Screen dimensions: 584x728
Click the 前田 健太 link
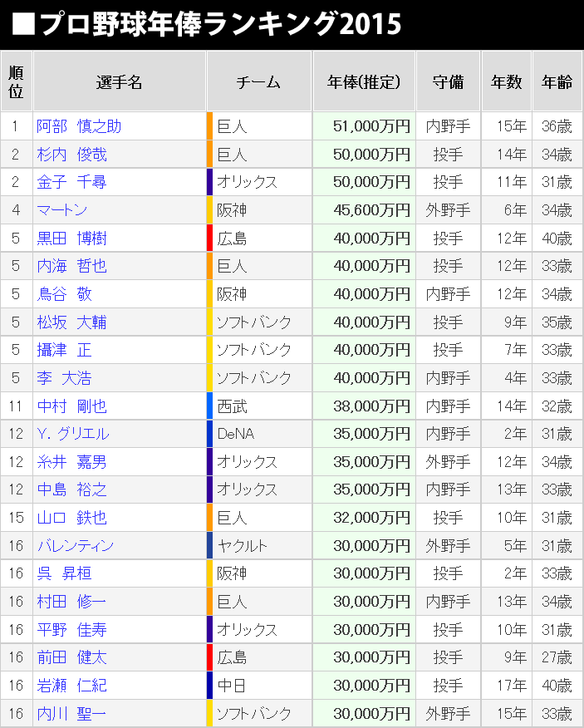coord(72,657)
